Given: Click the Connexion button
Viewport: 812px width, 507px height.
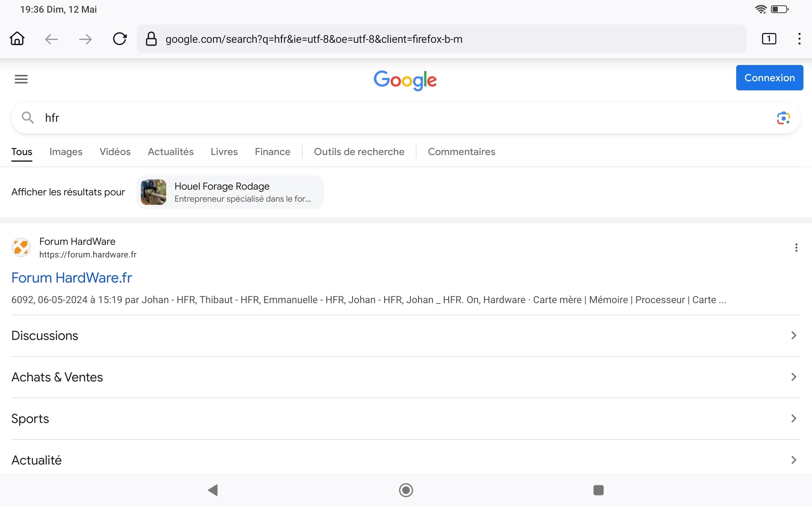Looking at the screenshot, I should tap(769, 78).
